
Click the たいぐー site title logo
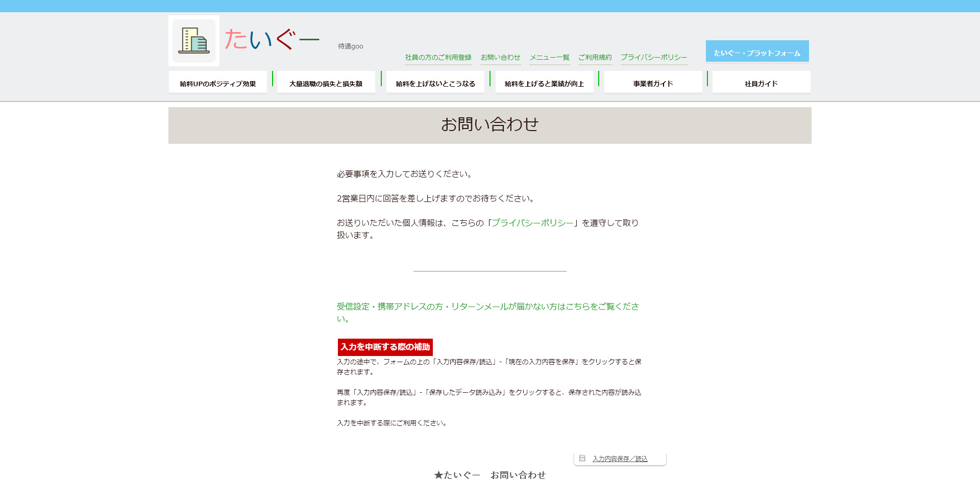[272, 40]
